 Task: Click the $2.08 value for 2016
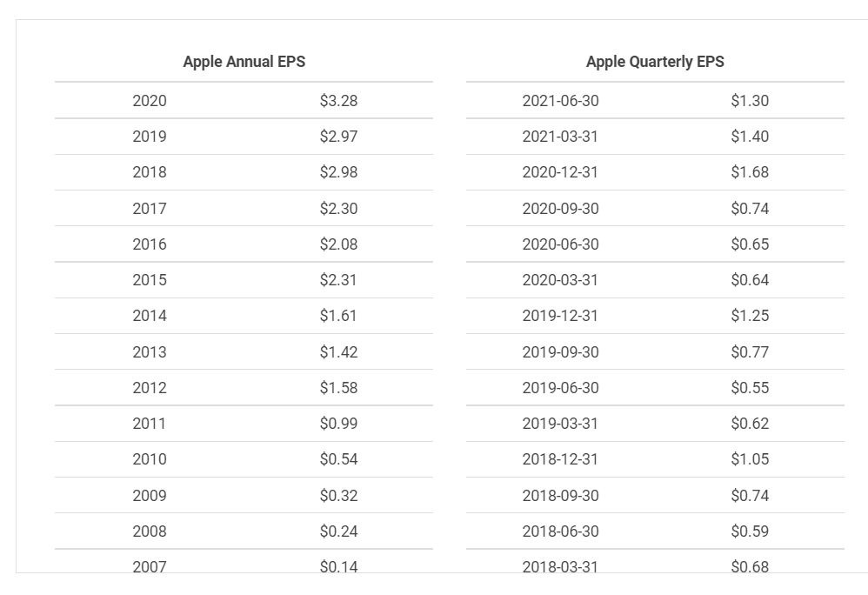click(339, 244)
